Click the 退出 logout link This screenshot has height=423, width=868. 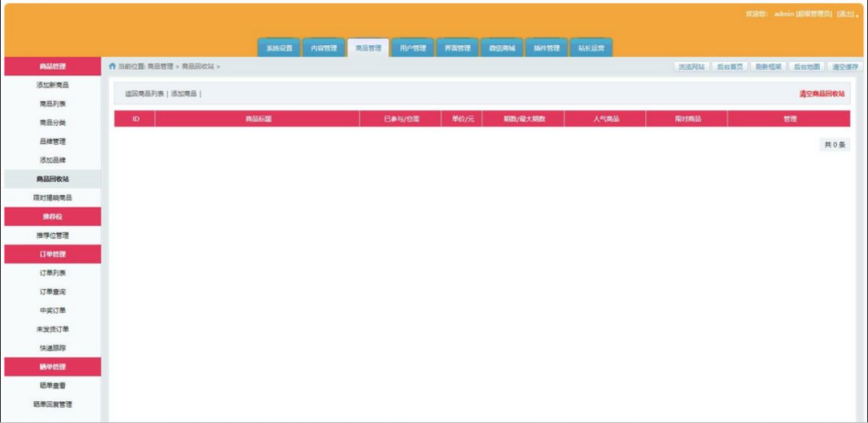tap(845, 14)
